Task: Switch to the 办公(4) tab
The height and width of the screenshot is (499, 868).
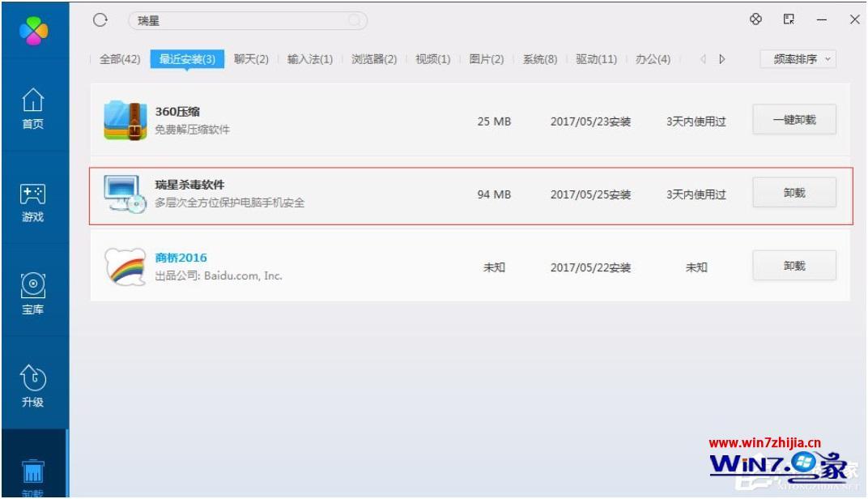Action: coord(653,59)
